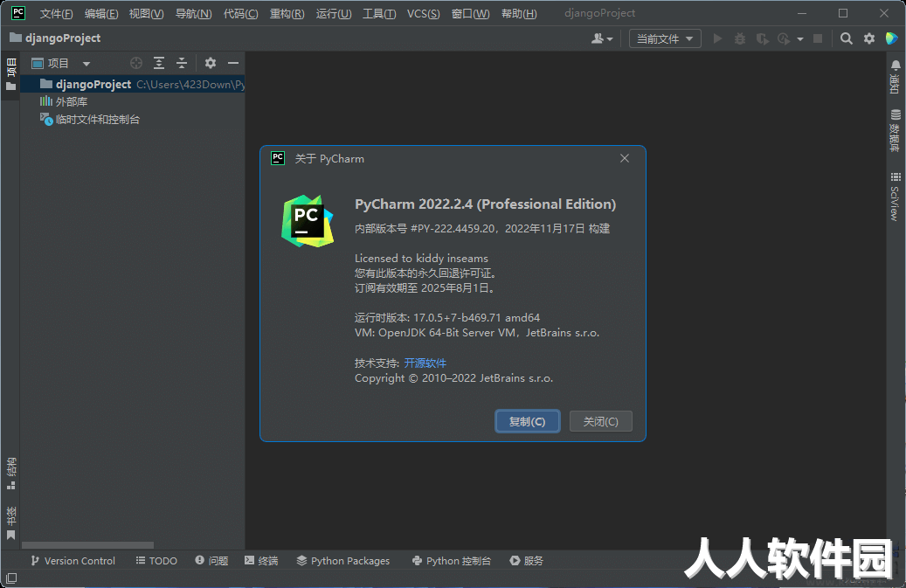Viewport: 906px width, 588px height.
Task: Open the 窗口(W) menu
Action: click(x=470, y=13)
